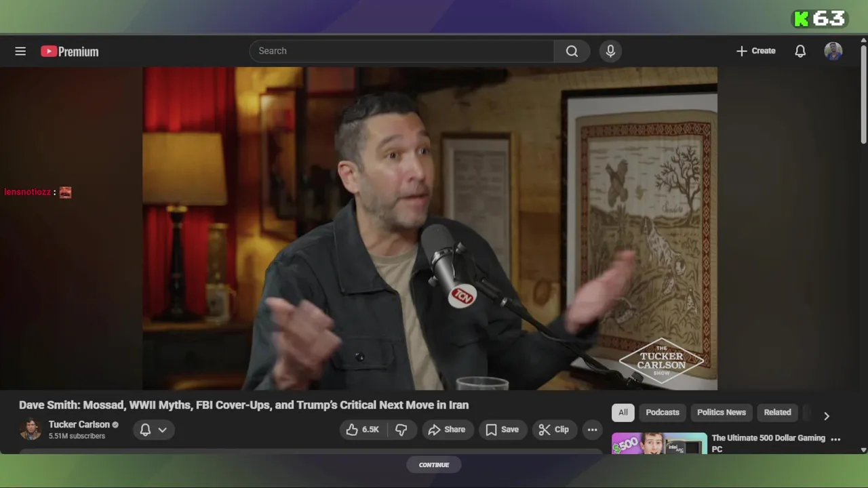
Task: Click the video player to pause
Action: click(430, 228)
